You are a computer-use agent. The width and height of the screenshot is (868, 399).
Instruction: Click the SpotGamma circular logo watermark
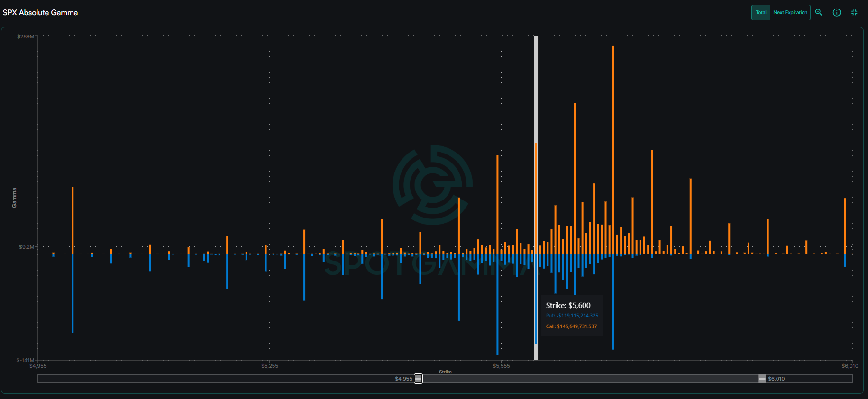[x=432, y=185]
